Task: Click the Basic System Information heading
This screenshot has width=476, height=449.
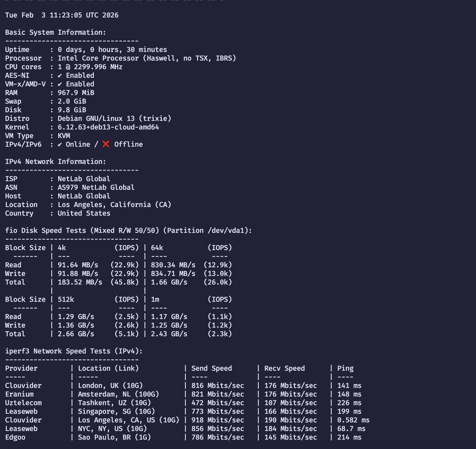Action: click(55, 32)
